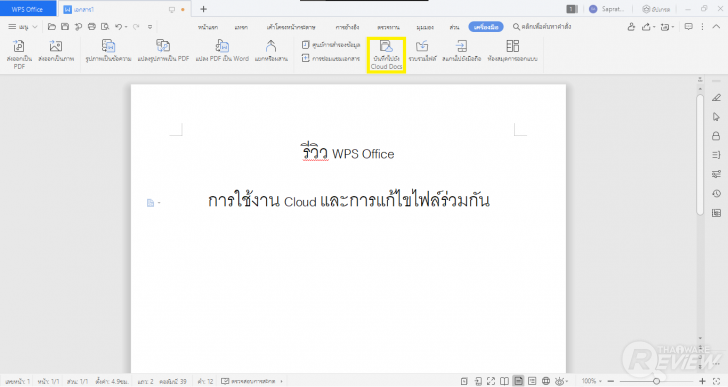
Task: Expand the paragraph marker icon beside the heading
Action: [x=153, y=203]
